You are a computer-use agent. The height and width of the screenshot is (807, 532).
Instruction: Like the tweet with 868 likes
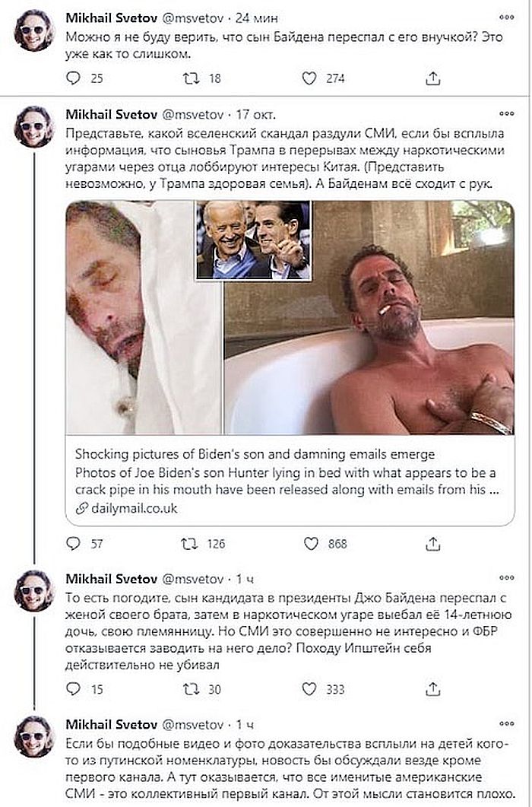click(310, 543)
